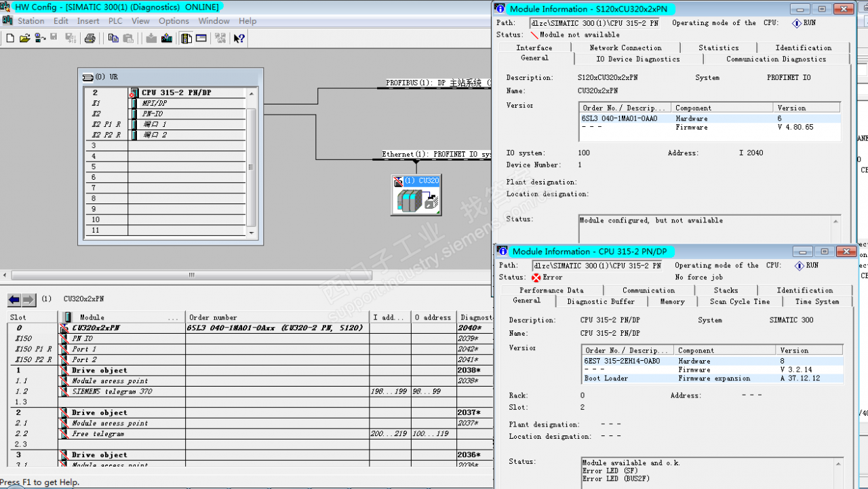Select the Boot Loader row in CPU window
Viewport: 868px width, 489px height.
point(713,378)
